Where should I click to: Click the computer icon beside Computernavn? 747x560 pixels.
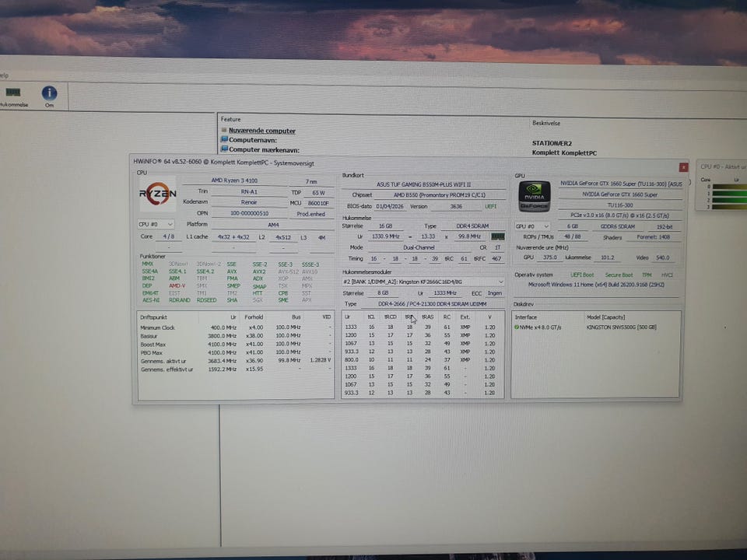click(224, 139)
